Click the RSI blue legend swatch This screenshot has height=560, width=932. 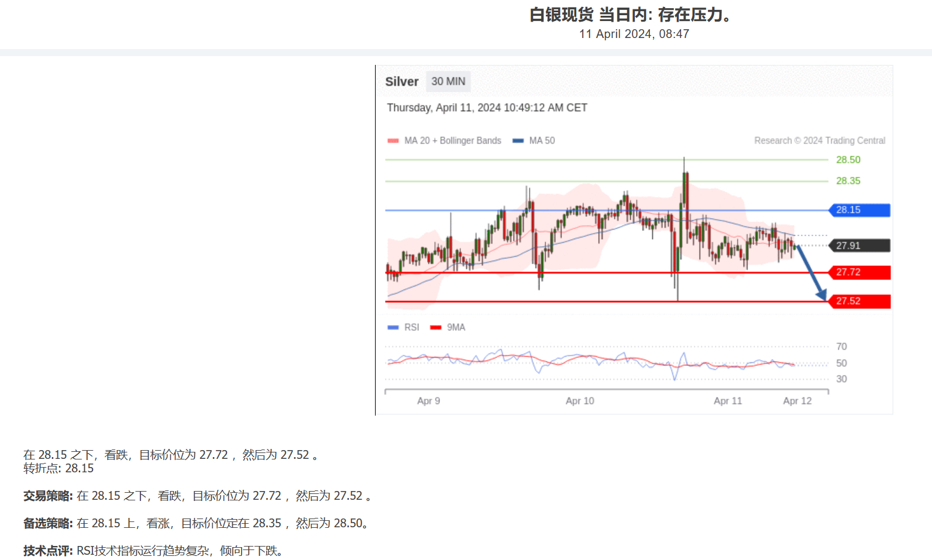click(393, 327)
